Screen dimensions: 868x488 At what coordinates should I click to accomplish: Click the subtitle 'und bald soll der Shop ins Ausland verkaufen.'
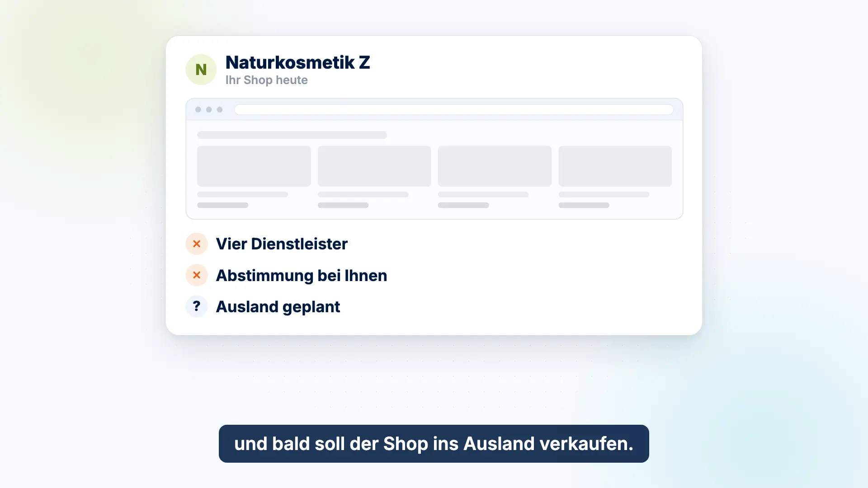(x=434, y=444)
